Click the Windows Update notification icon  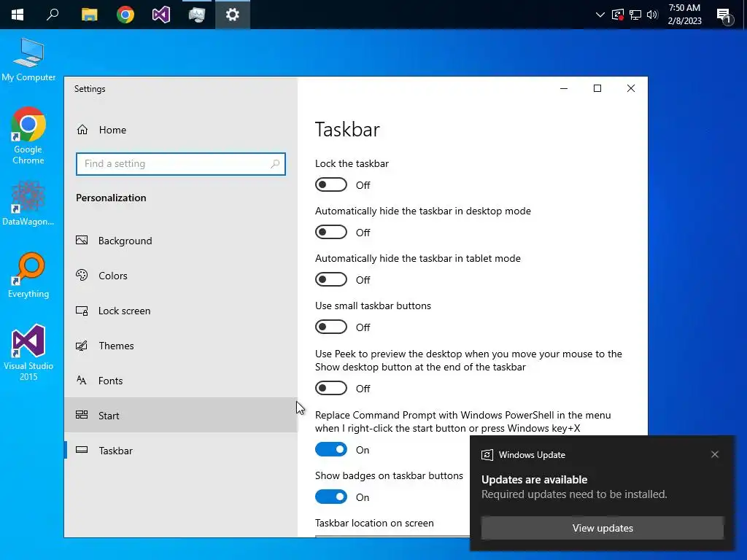[487, 455]
